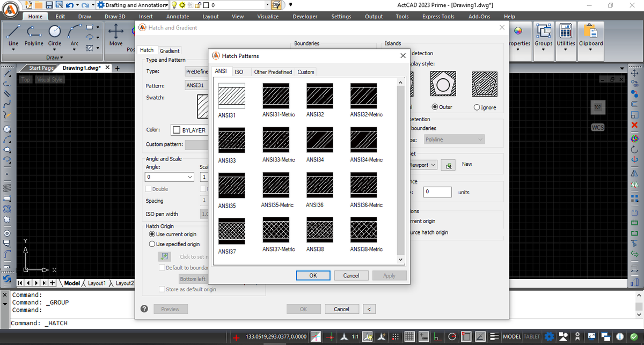Open file with the folder icon
The height and width of the screenshot is (345, 644).
(x=39, y=5)
